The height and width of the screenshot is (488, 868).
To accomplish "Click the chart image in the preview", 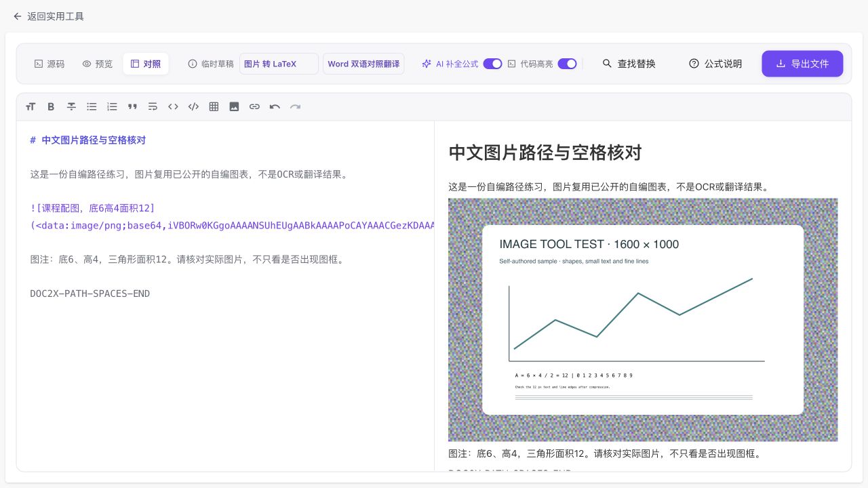I will point(643,320).
